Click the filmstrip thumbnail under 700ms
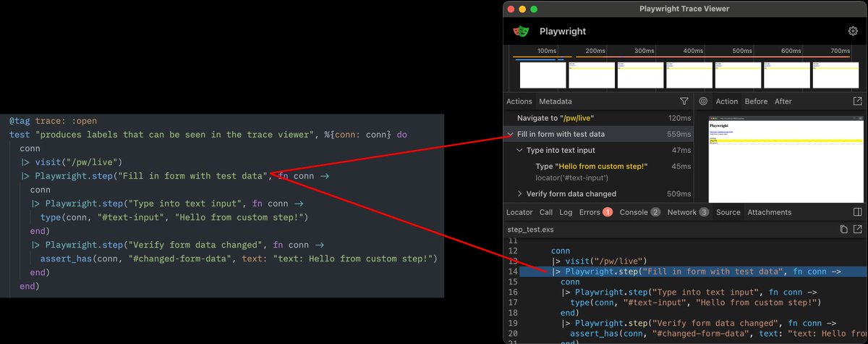The height and width of the screenshot is (344, 868). point(835,75)
